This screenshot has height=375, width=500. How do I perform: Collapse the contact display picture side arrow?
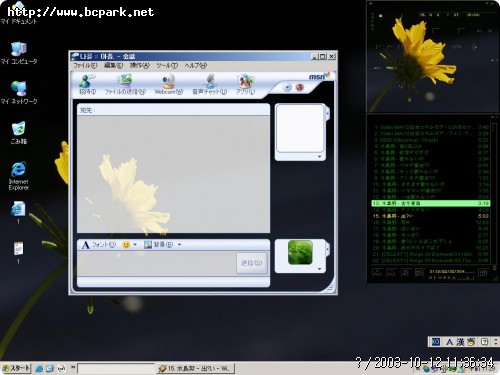pos(328,114)
